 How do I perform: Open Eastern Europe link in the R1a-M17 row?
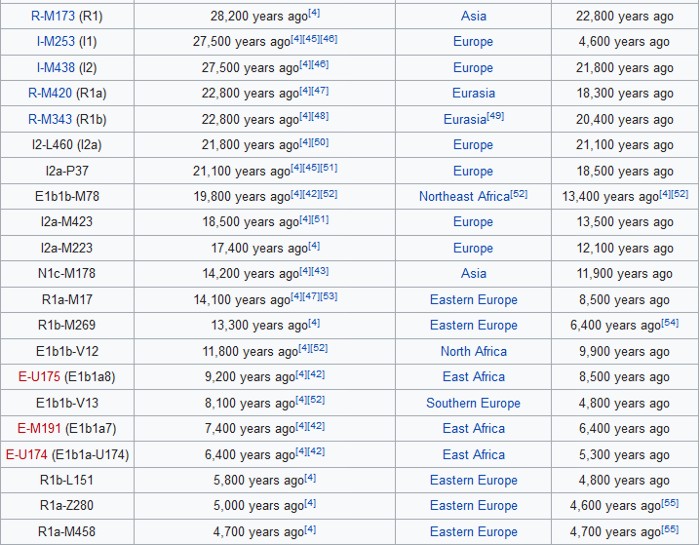click(473, 300)
